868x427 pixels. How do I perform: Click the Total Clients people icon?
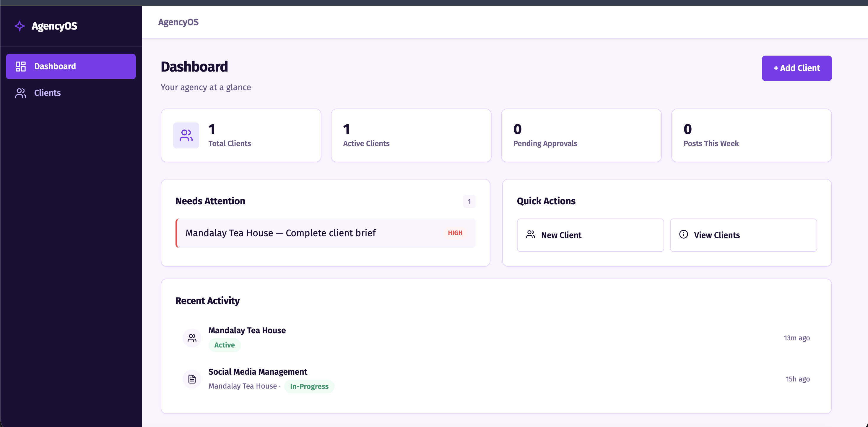click(x=186, y=135)
